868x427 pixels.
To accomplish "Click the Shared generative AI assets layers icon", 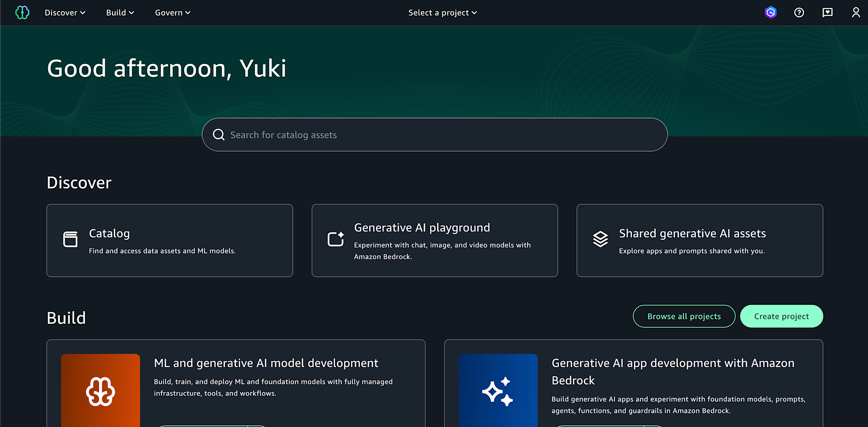I will [x=601, y=239].
